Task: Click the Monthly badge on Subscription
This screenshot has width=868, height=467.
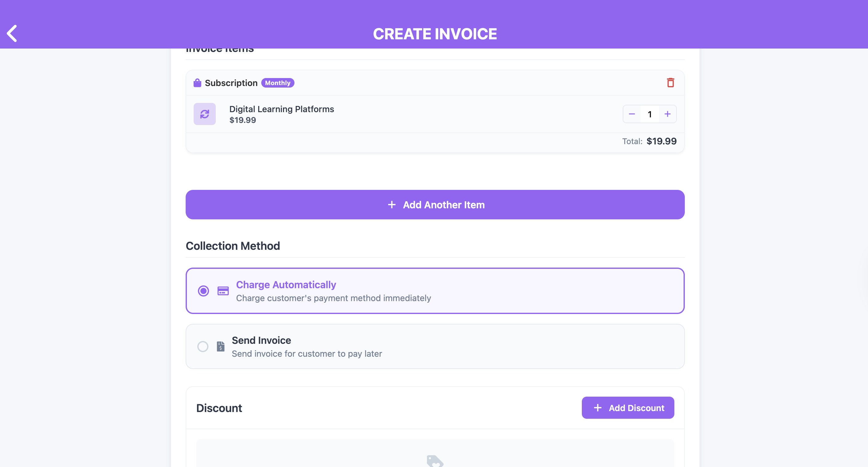Action: 277,83
